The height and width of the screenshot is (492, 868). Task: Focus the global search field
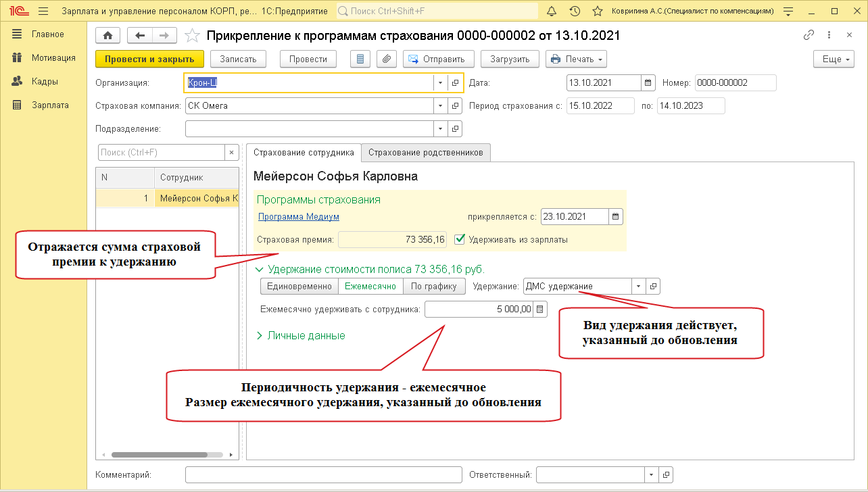point(437,11)
